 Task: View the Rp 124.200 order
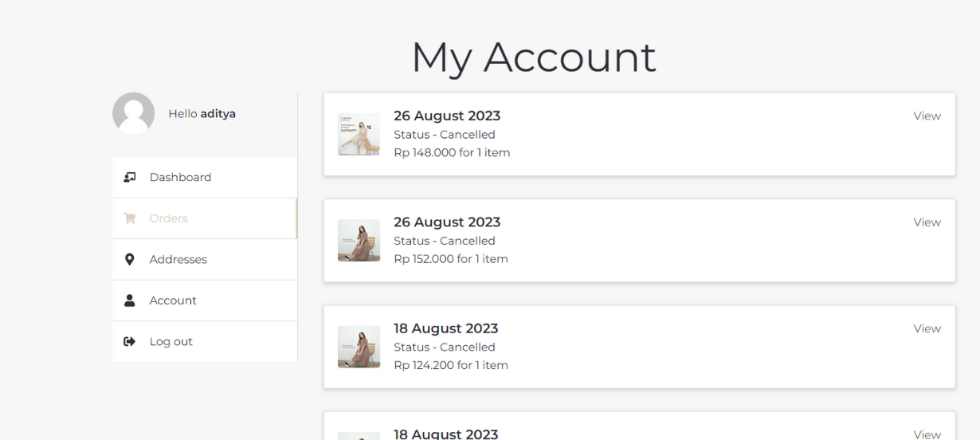(927, 328)
